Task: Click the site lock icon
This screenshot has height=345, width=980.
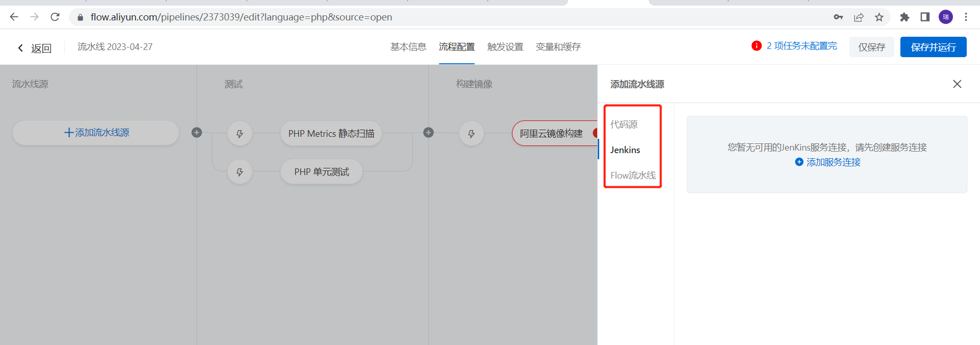Action: point(80,17)
